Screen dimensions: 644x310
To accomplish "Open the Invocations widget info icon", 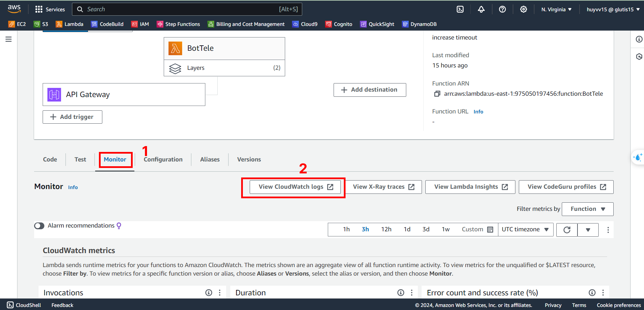I will [209, 293].
